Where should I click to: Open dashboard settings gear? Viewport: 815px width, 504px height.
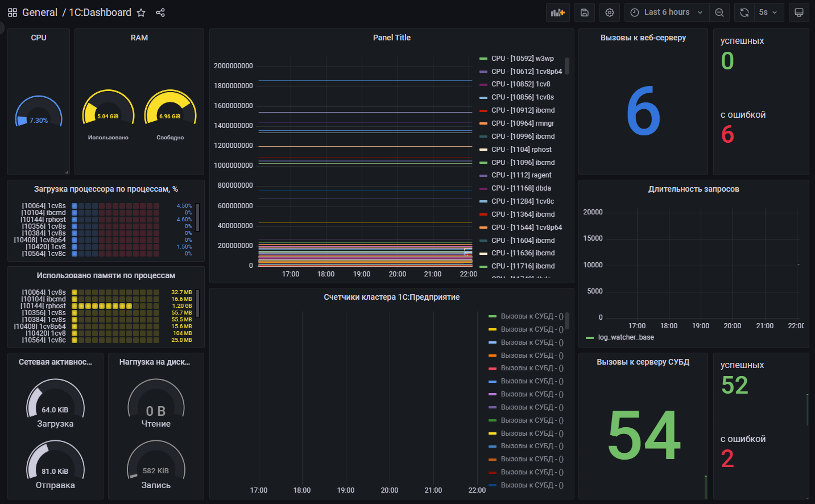[610, 13]
